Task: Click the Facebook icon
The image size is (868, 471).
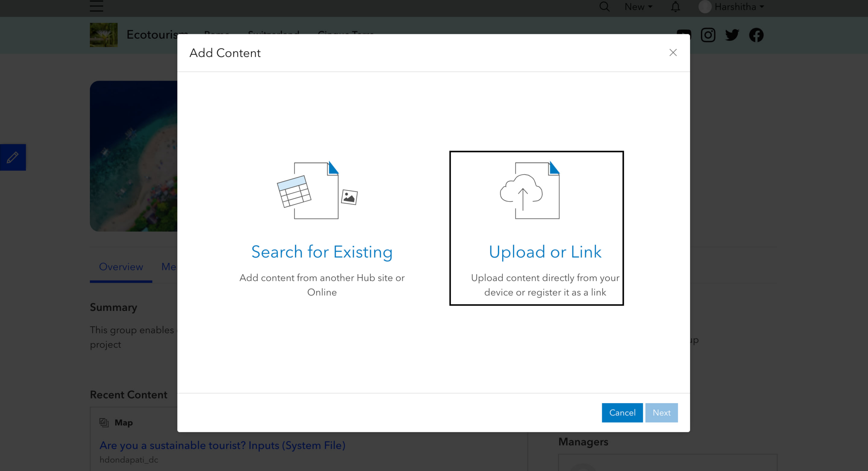Action: click(x=756, y=35)
